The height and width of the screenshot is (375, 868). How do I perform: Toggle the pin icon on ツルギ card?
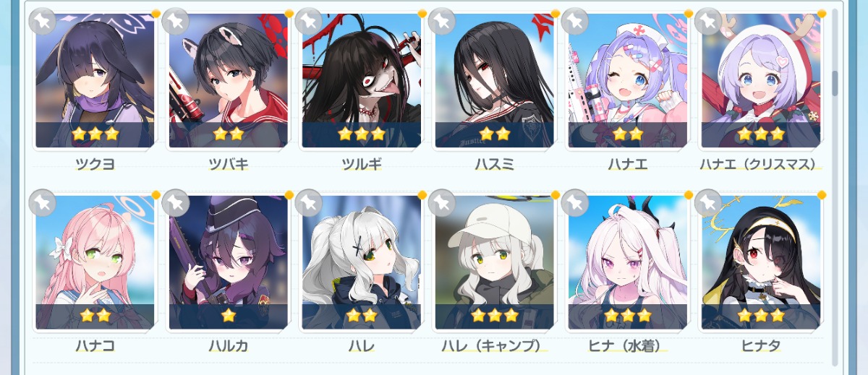coord(309,21)
